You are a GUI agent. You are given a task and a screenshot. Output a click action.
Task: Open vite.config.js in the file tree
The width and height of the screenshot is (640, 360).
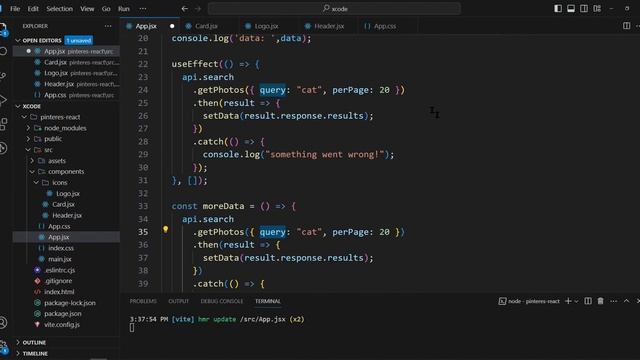[62, 325]
